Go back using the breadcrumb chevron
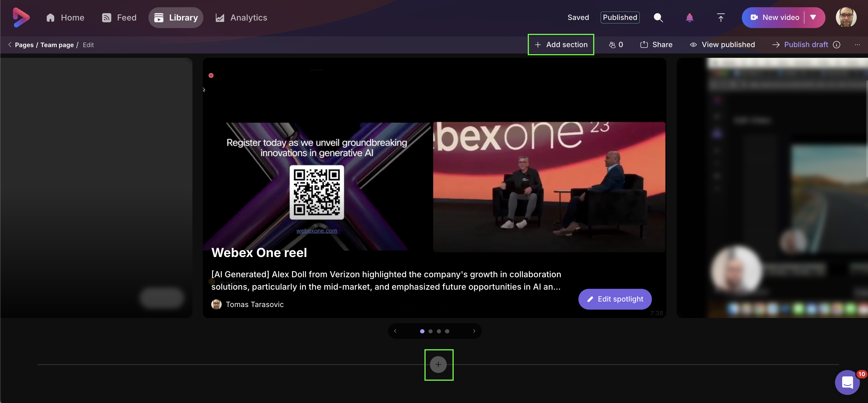868x403 pixels. click(10, 45)
